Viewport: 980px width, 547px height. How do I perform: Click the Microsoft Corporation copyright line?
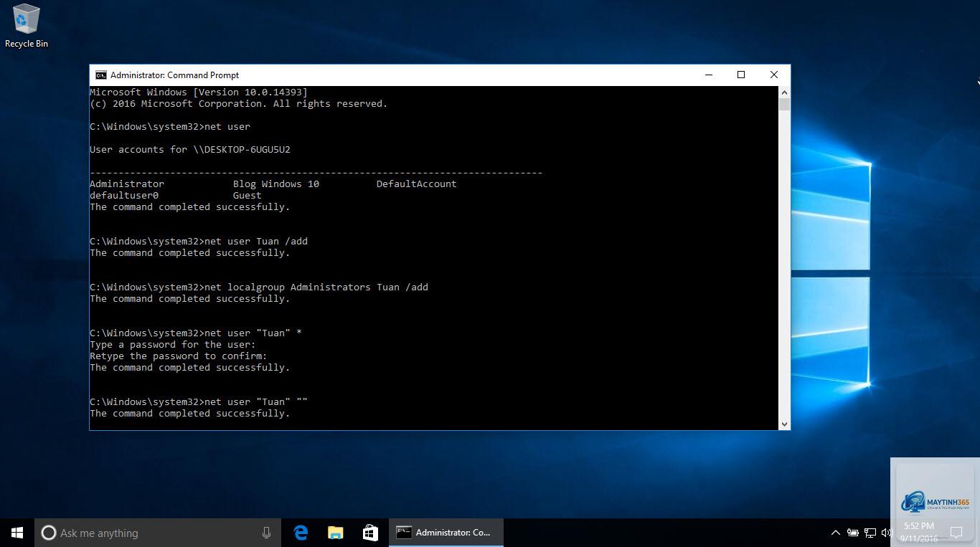tap(239, 104)
